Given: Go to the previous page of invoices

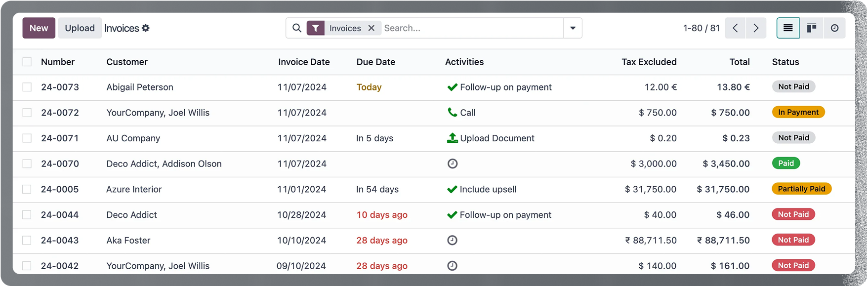Looking at the screenshot, I should tap(735, 28).
